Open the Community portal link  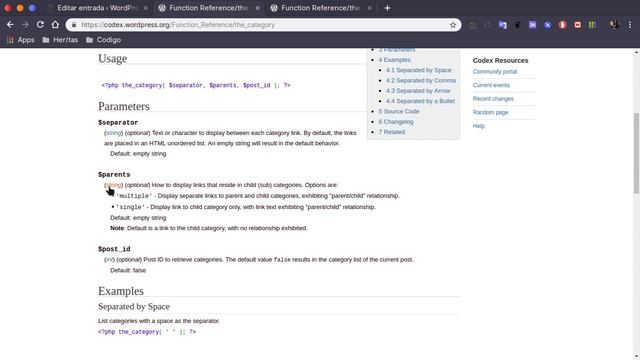point(495,71)
